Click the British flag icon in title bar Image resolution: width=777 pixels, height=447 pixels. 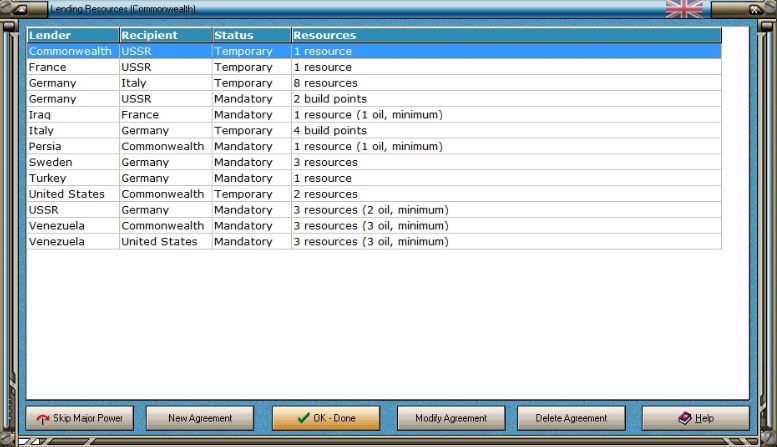tap(684, 9)
